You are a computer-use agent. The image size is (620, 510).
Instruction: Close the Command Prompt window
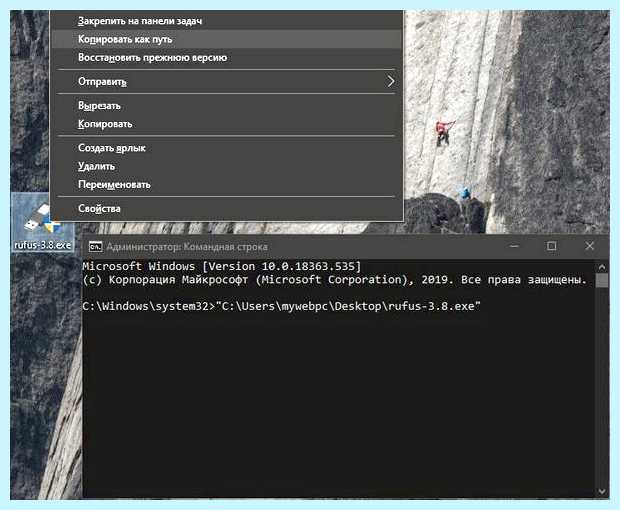(589, 246)
